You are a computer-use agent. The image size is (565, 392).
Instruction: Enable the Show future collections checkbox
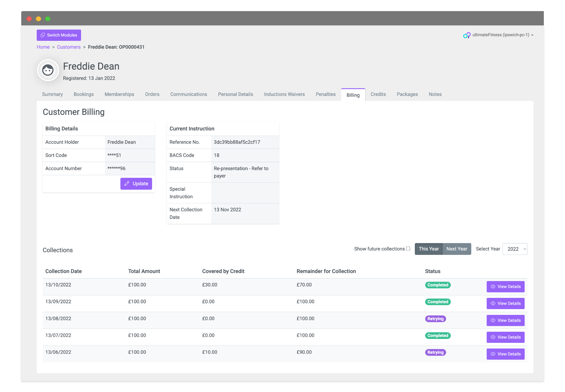pyautogui.click(x=408, y=249)
